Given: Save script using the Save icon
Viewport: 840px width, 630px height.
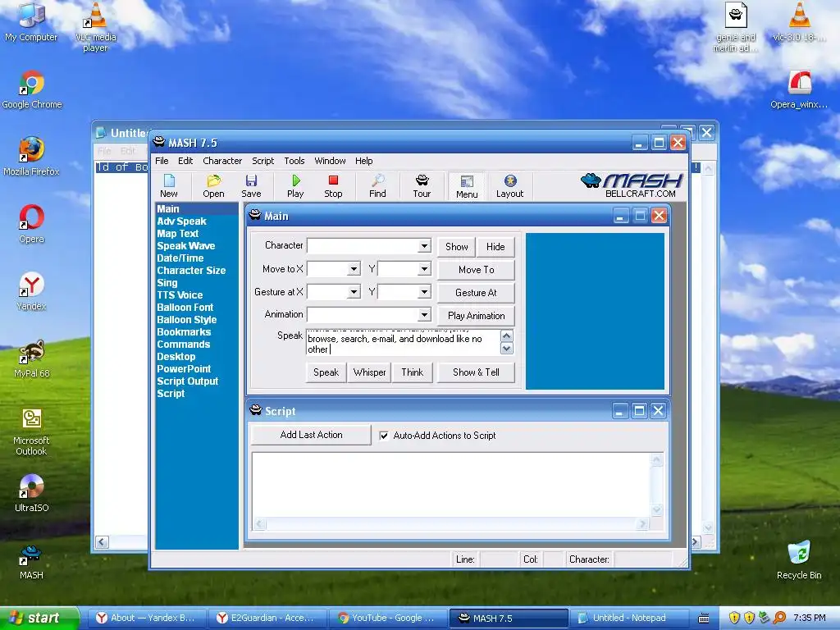Looking at the screenshot, I should (251, 185).
